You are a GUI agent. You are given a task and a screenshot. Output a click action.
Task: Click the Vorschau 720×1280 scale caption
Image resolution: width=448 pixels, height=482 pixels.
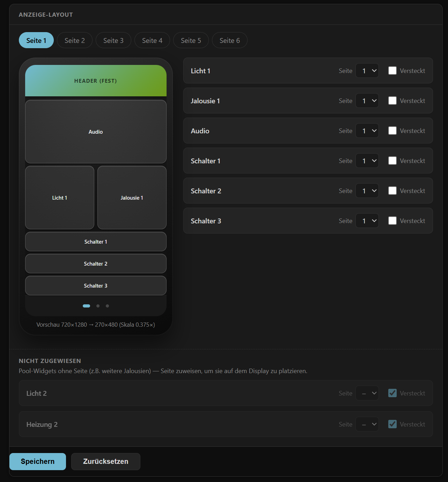tap(96, 325)
